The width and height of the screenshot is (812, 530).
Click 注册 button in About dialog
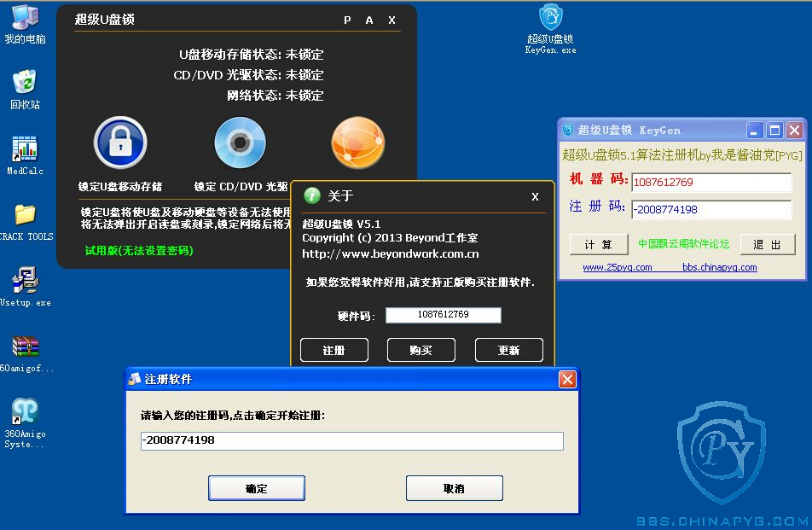coord(334,350)
